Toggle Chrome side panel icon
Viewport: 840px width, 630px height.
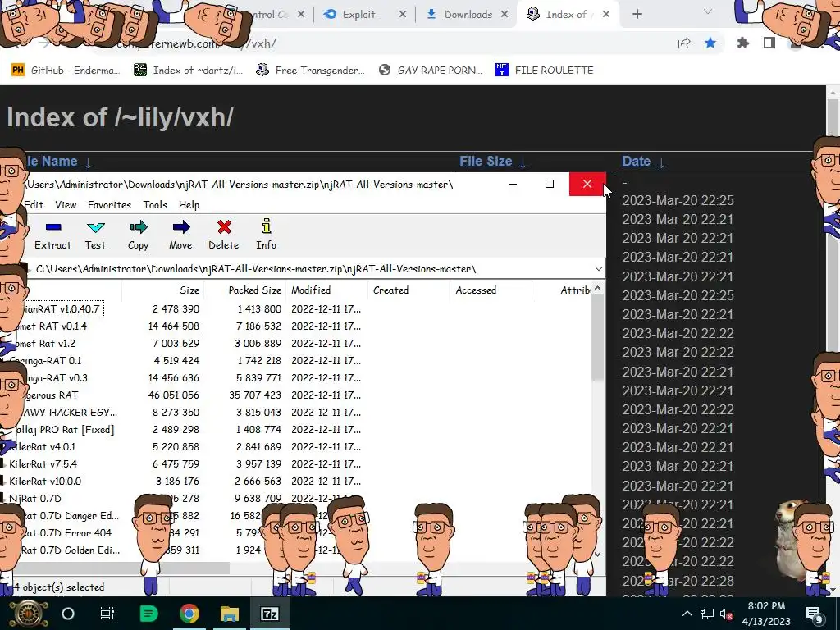tap(769, 43)
